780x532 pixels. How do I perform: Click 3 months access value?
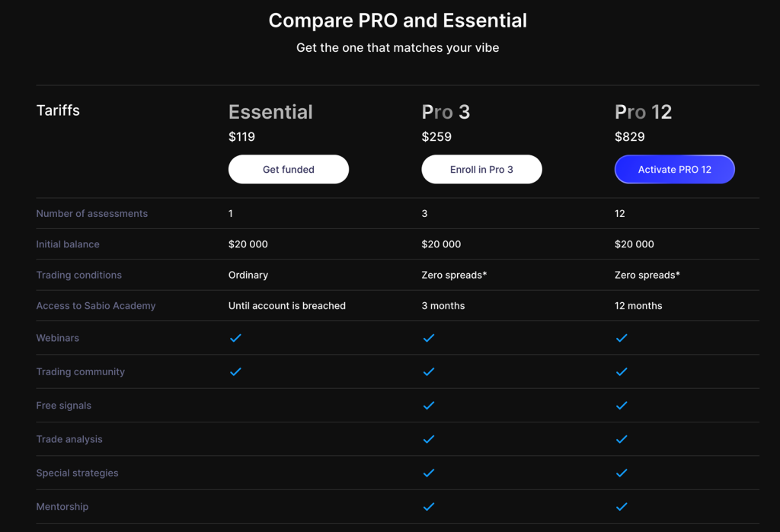[443, 306]
